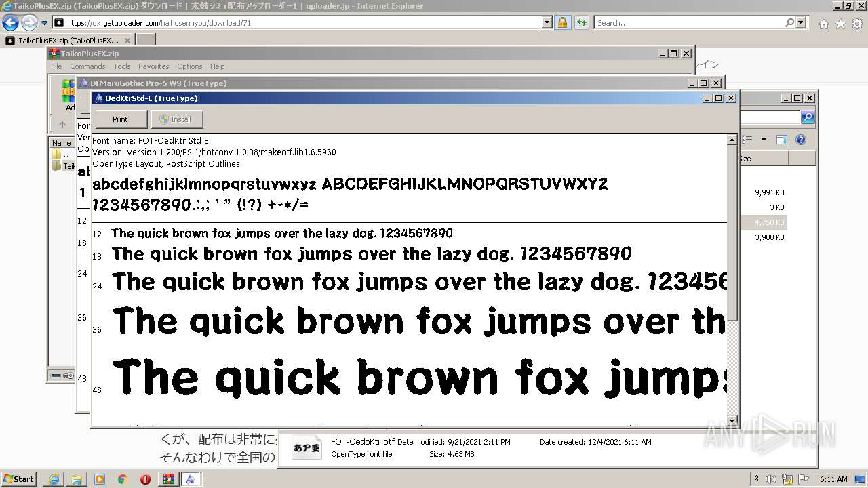Open WinRAR Commands menu
Image resolution: width=868 pixels, height=488 pixels.
pos(87,66)
